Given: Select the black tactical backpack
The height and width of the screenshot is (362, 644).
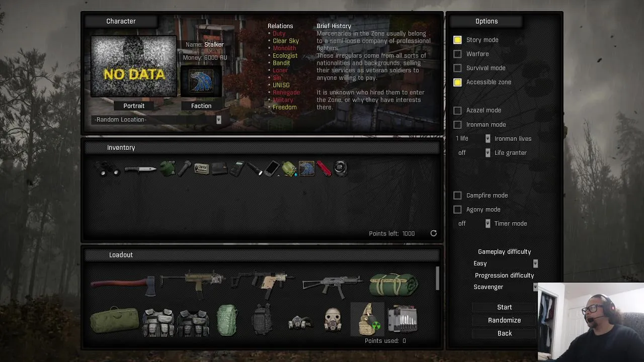Looking at the screenshot, I should 262,319.
